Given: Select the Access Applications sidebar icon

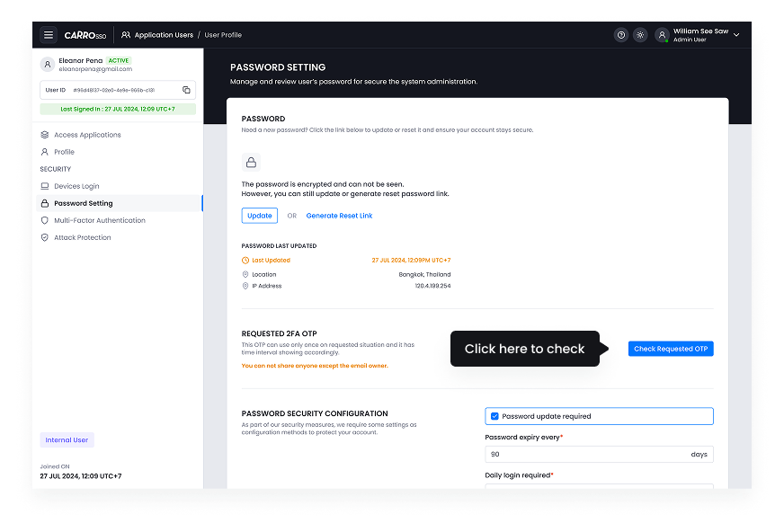Looking at the screenshot, I should [45, 135].
